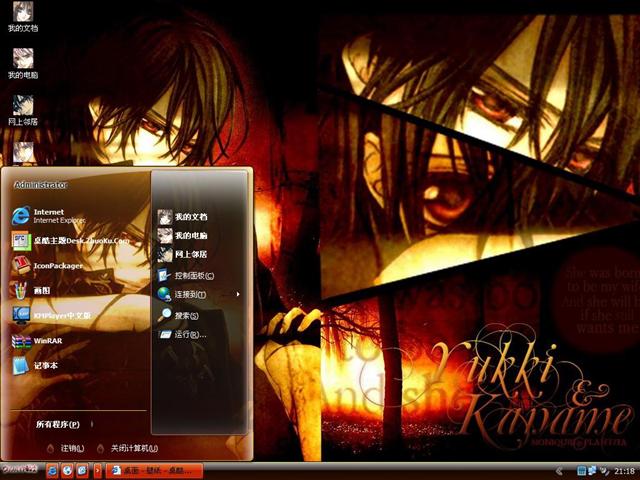Open 画图 (Paint) program

coord(43,290)
